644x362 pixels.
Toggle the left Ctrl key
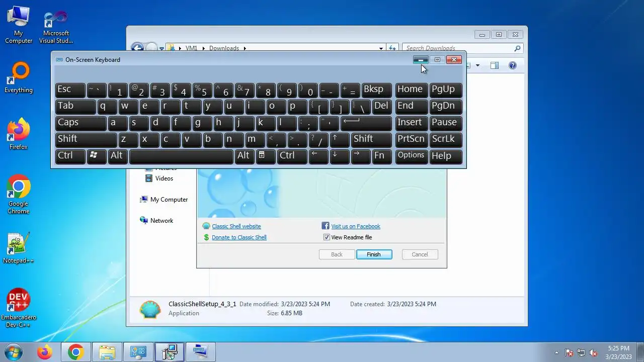[70, 156]
